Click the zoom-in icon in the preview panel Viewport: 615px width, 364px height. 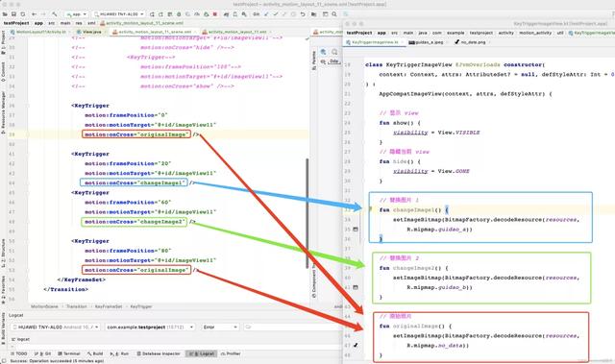point(324,52)
